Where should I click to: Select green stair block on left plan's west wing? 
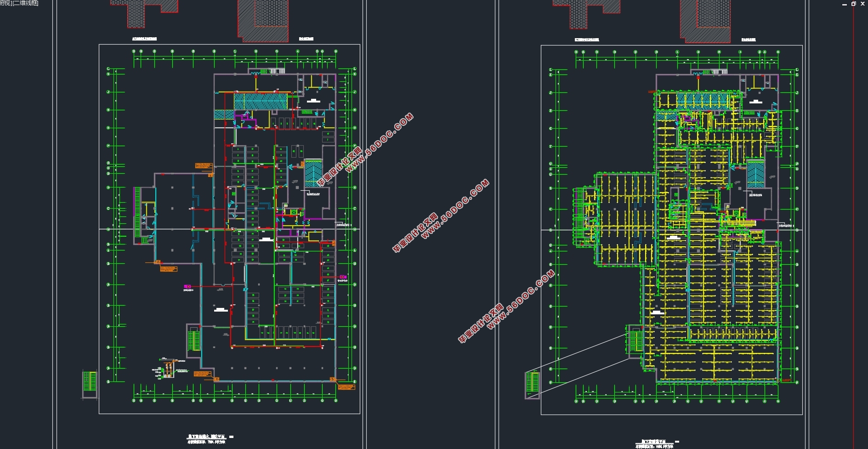point(137,212)
